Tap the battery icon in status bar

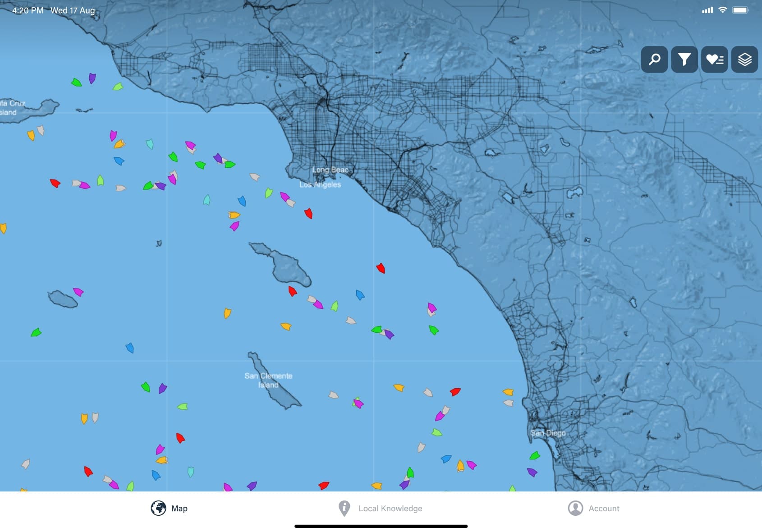coord(740,10)
